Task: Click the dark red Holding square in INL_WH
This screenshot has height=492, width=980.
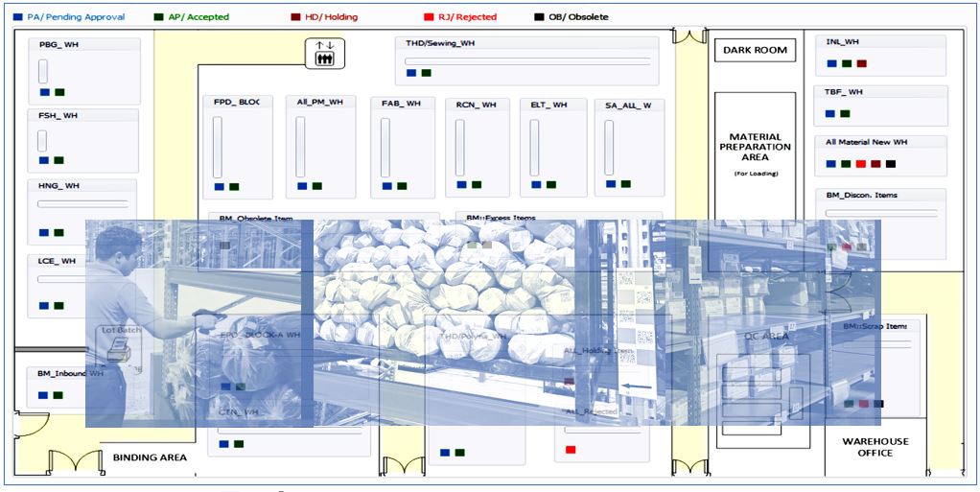Action: click(861, 64)
